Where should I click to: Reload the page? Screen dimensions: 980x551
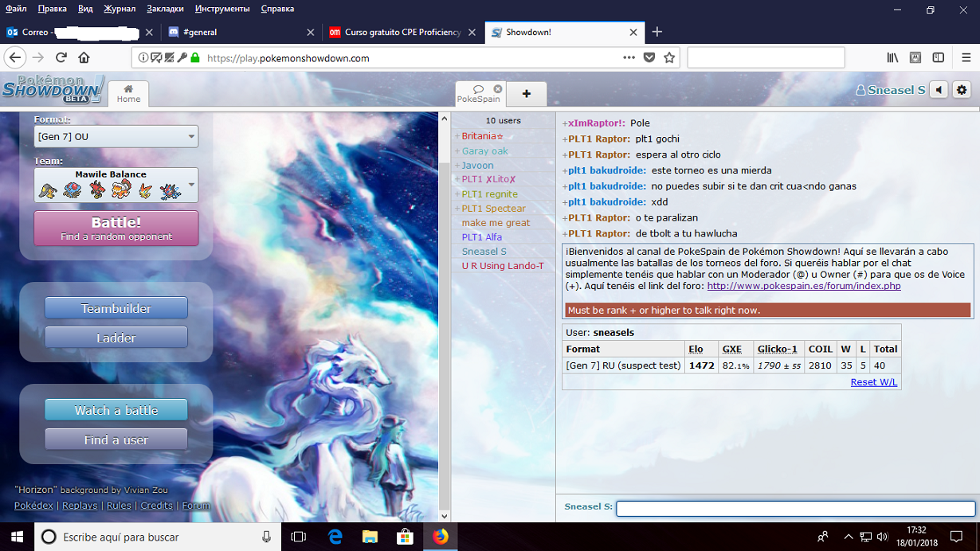[61, 57]
